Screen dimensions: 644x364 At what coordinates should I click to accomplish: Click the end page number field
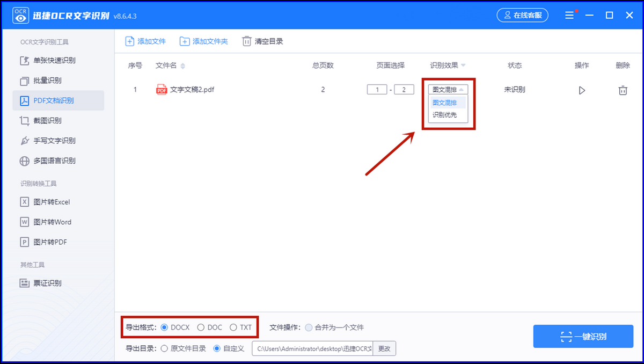tap(404, 90)
